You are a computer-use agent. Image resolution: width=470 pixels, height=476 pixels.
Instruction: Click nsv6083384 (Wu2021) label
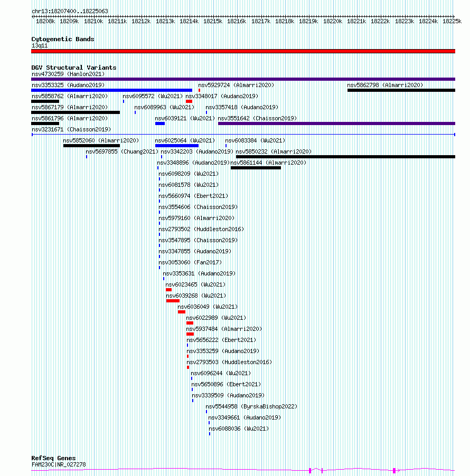[255, 140]
